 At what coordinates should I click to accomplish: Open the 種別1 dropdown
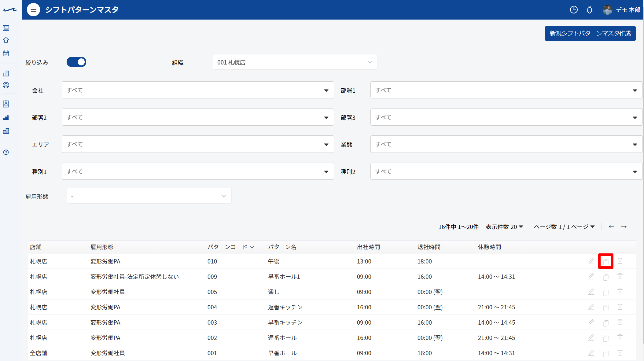[198, 171]
